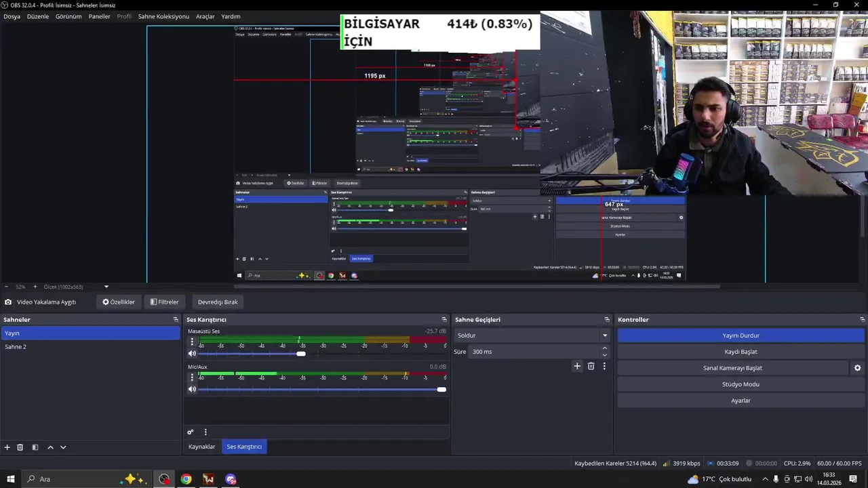Viewport: 868px width, 488px height.
Task: Open the Yardım menu
Action: [x=231, y=16]
